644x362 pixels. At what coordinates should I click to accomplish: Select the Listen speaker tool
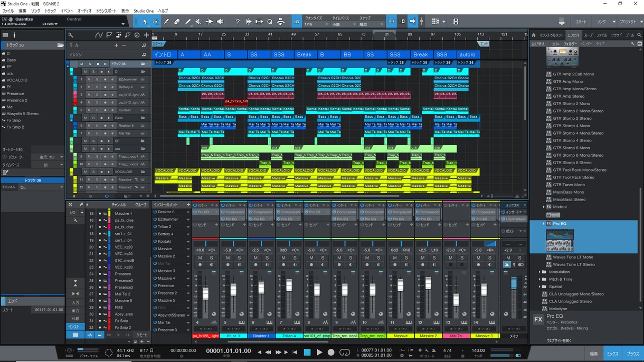tap(220, 22)
